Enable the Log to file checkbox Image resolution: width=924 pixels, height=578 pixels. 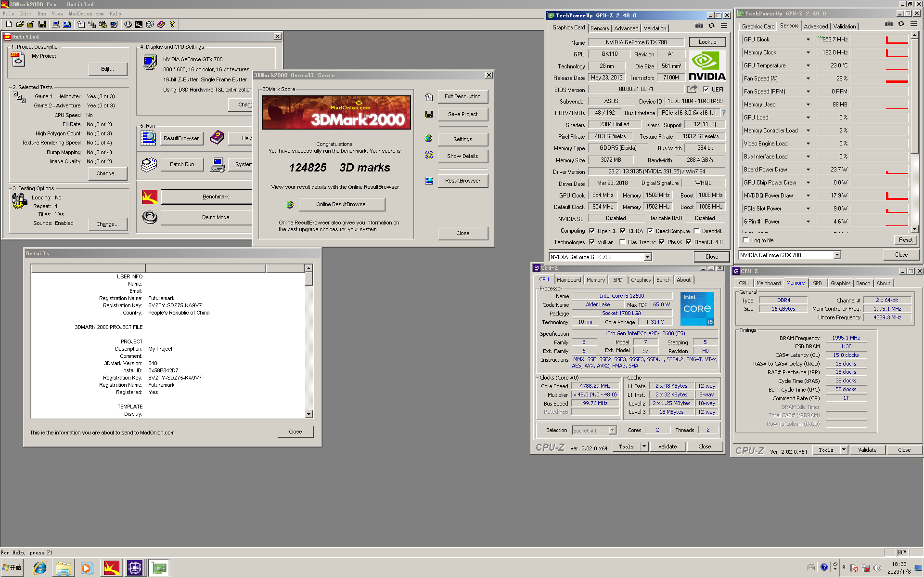click(745, 240)
